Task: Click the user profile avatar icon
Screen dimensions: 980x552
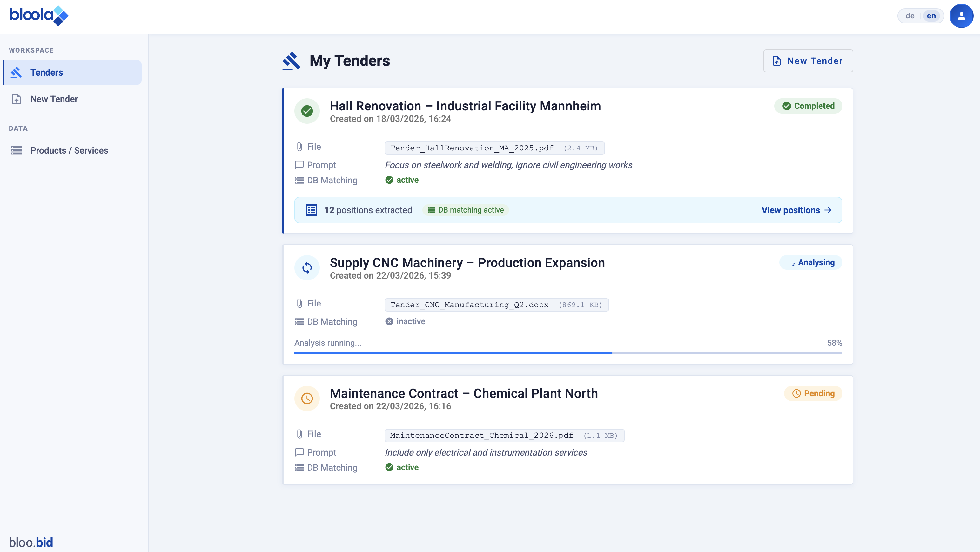Action: 961,16
